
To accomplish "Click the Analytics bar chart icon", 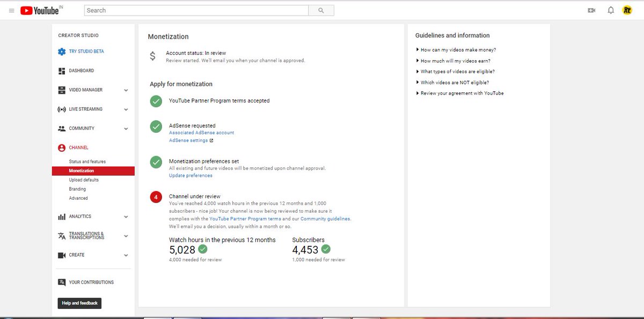I will (62, 217).
